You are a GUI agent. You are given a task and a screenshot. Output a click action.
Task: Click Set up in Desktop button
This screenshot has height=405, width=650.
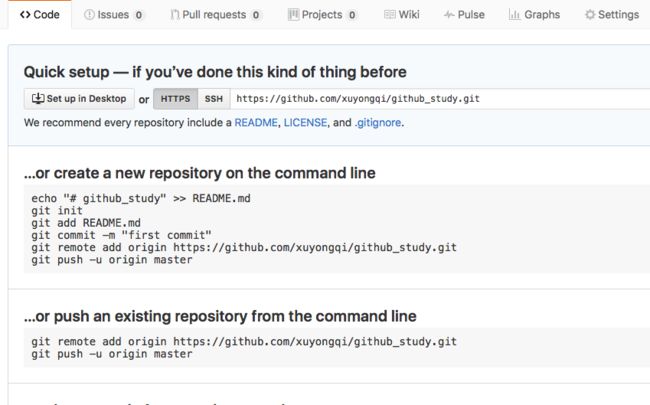[79, 99]
